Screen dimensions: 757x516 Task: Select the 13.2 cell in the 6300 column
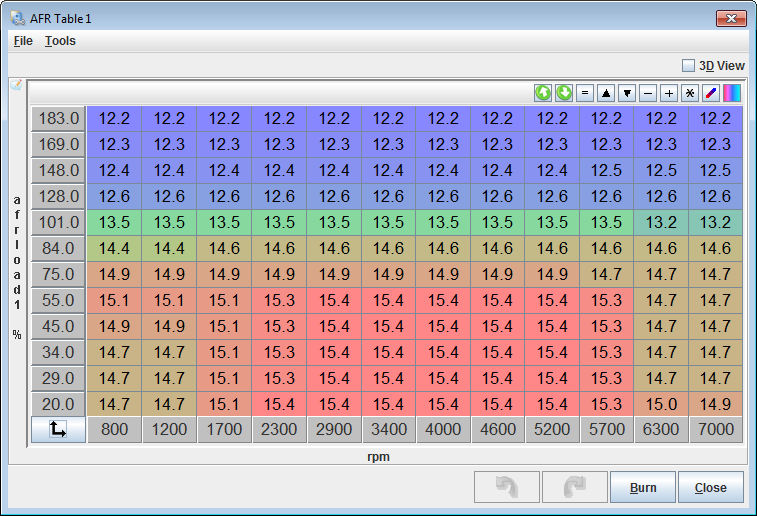click(661, 222)
